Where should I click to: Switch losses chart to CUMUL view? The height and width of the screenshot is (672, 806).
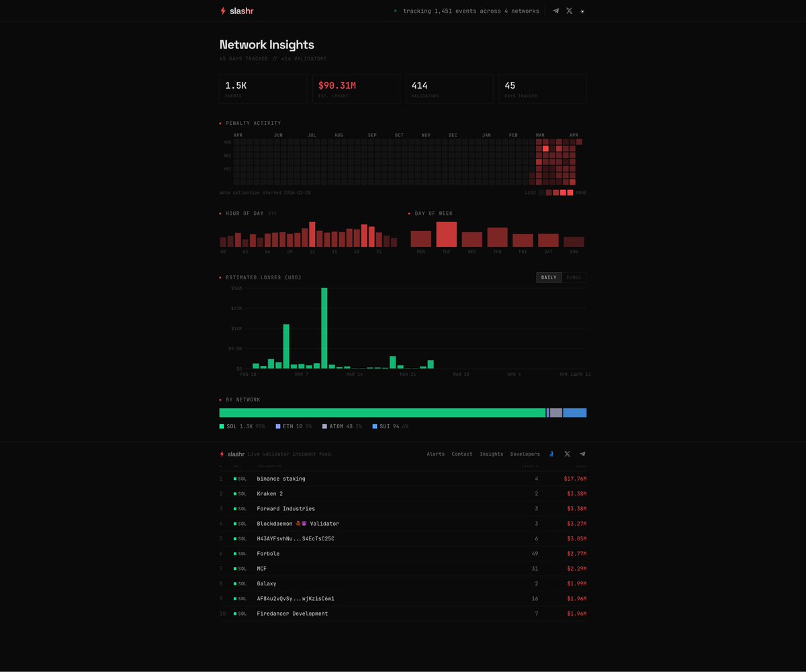click(574, 277)
